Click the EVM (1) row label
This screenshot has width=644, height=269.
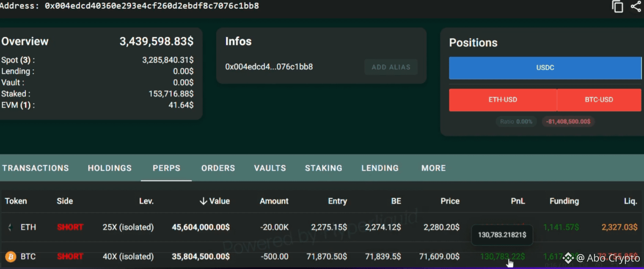(x=18, y=105)
